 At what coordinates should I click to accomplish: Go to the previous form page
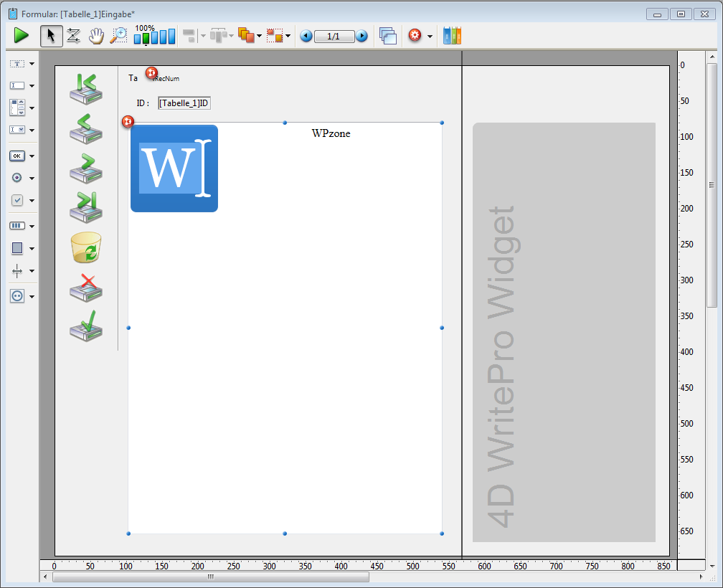pos(306,36)
